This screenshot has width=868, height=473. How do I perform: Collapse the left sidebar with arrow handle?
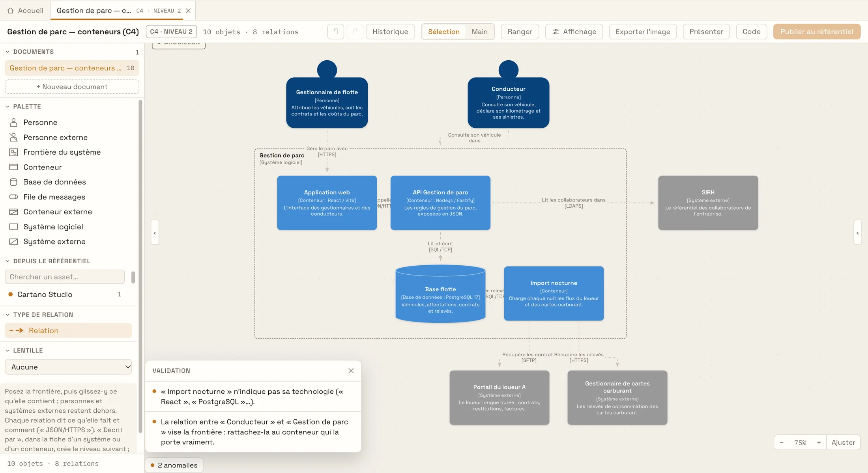point(155,233)
